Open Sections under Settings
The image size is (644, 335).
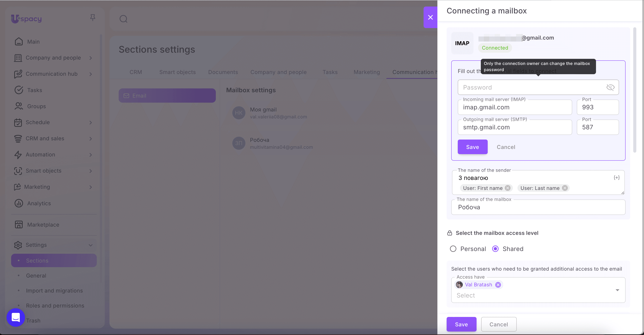pos(54,260)
